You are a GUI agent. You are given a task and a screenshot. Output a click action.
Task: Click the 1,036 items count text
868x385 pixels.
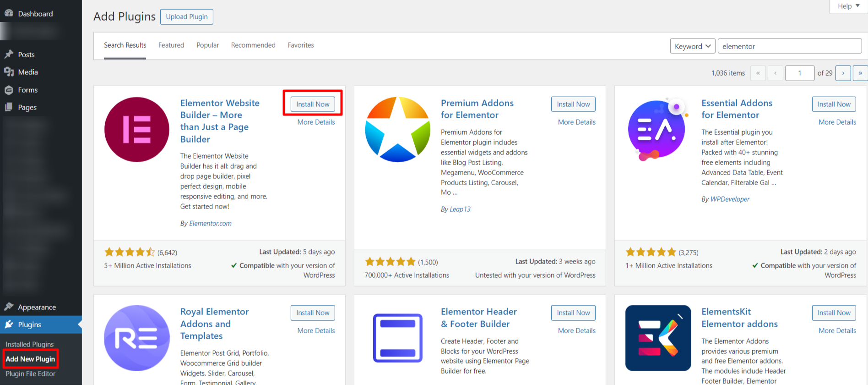[x=728, y=73]
